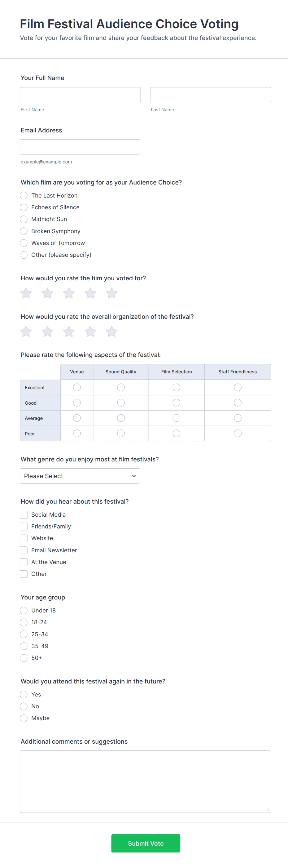Give festival organization two stars
This screenshot has height=868, width=288.
click(x=47, y=332)
